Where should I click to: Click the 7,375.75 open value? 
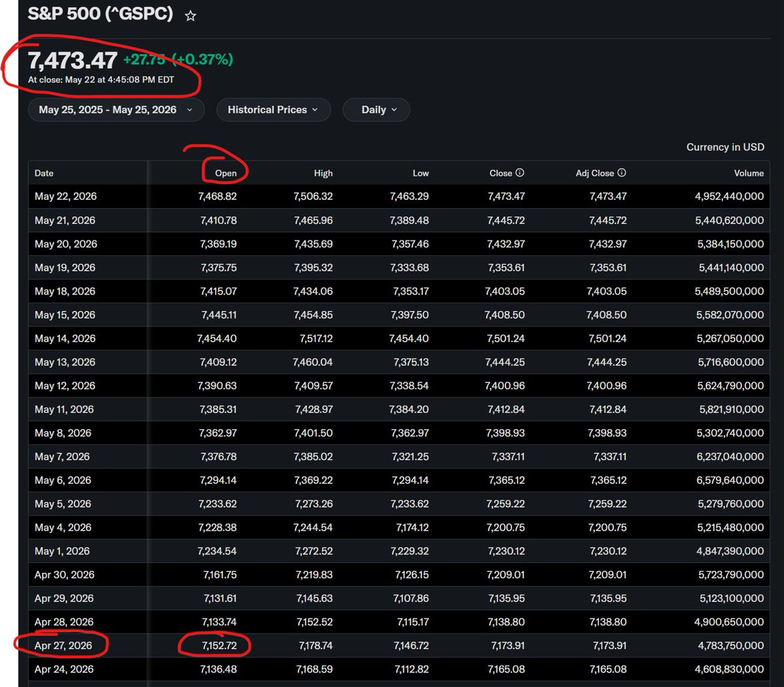click(x=218, y=268)
